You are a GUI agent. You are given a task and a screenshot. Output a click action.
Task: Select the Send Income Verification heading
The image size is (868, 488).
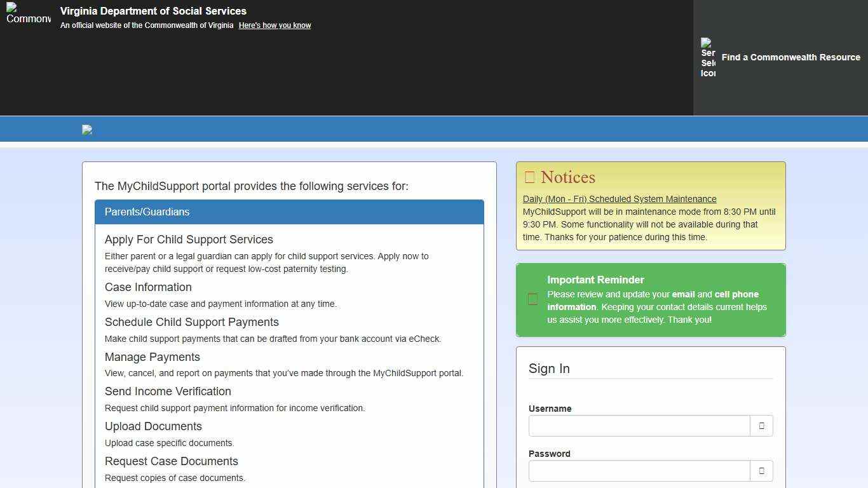[x=168, y=391]
